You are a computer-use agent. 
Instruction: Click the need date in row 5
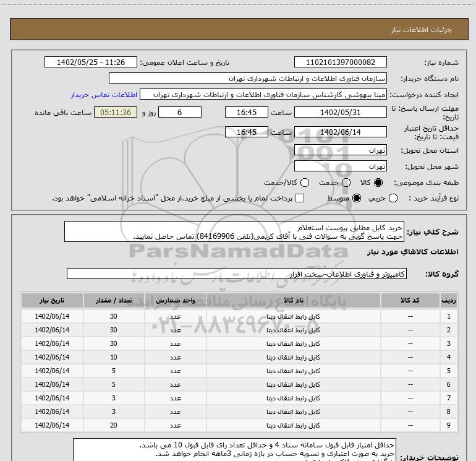(52, 371)
